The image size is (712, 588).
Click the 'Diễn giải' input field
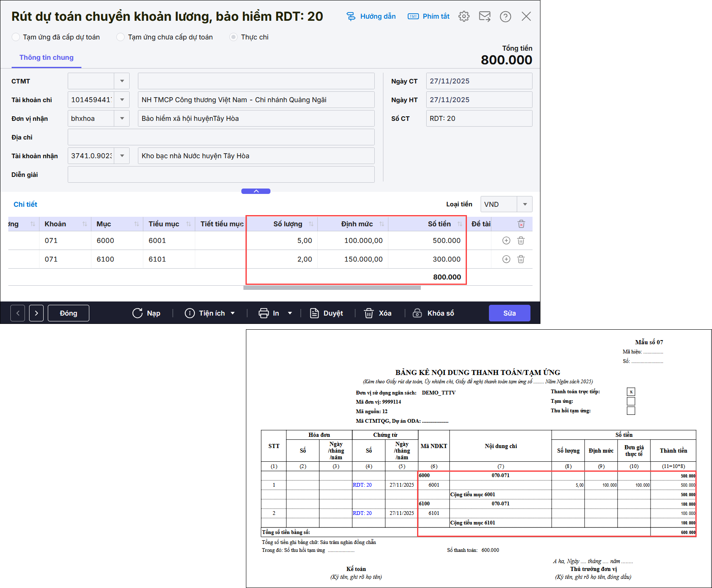[221, 174]
